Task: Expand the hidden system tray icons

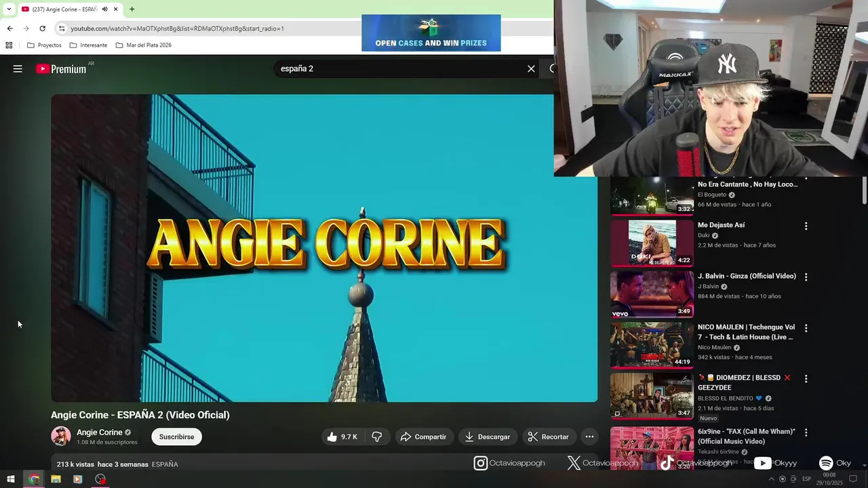Action: [771, 479]
